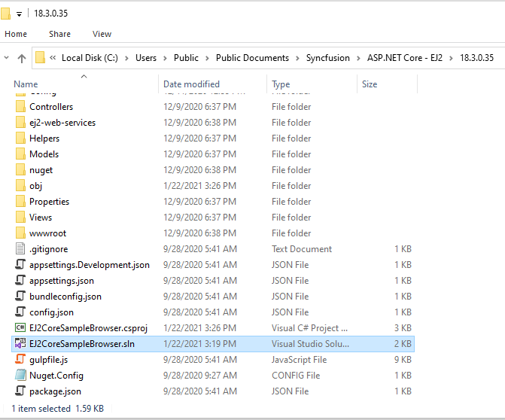This screenshot has width=505, height=420.
Task: Select the EJ2CoreSampleBrowser.csproj file name
Action: [x=88, y=327]
